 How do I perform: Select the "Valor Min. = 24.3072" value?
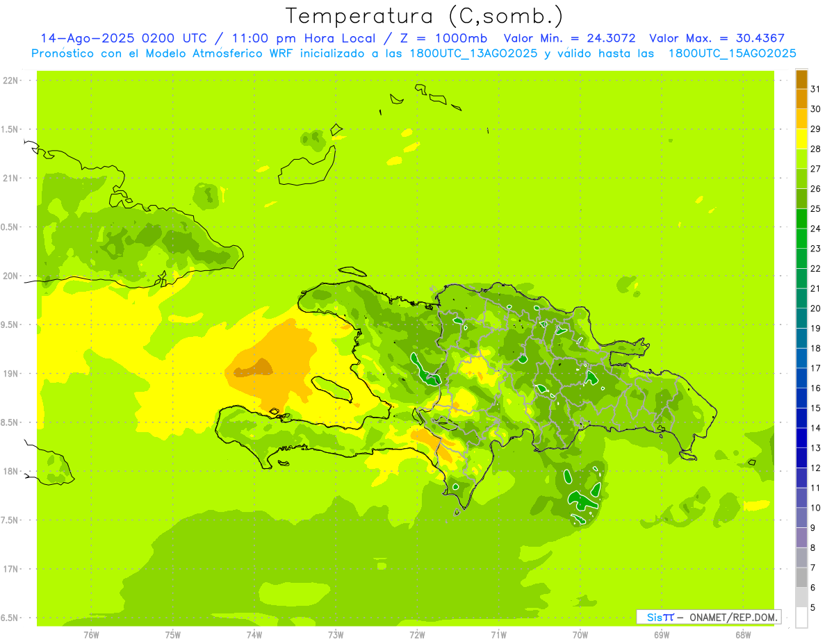[x=570, y=38]
